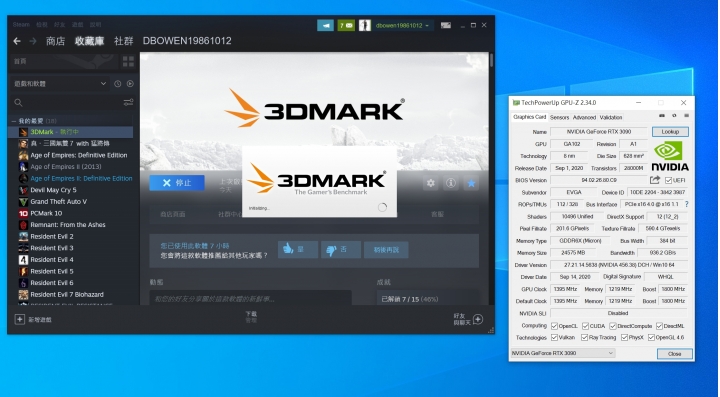Go back with Steam's back arrow
The image size is (720, 397).
(x=17, y=41)
